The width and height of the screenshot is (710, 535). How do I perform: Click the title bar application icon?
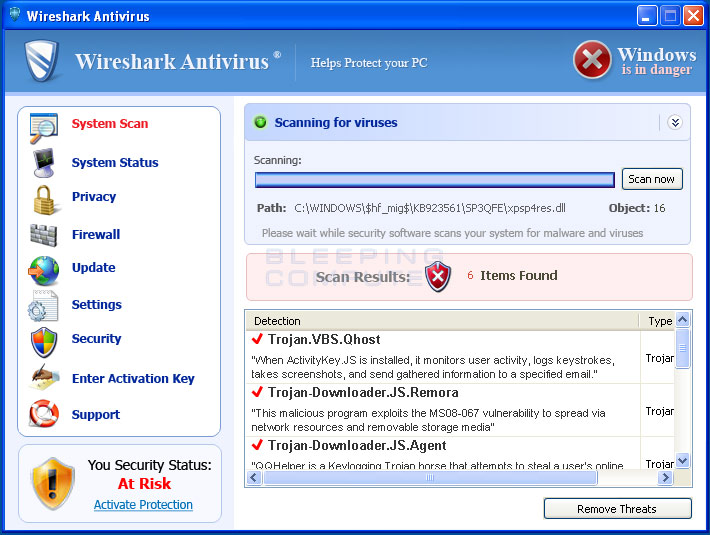(x=15, y=14)
